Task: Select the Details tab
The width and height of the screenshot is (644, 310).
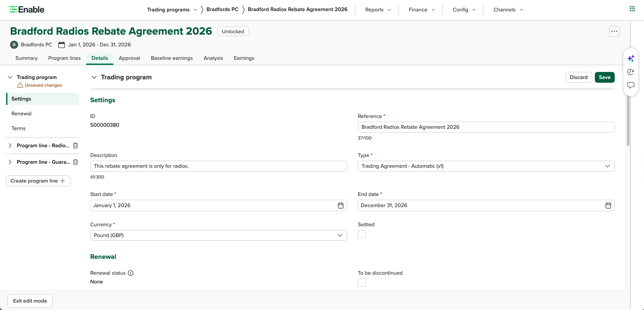Action: [x=100, y=58]
